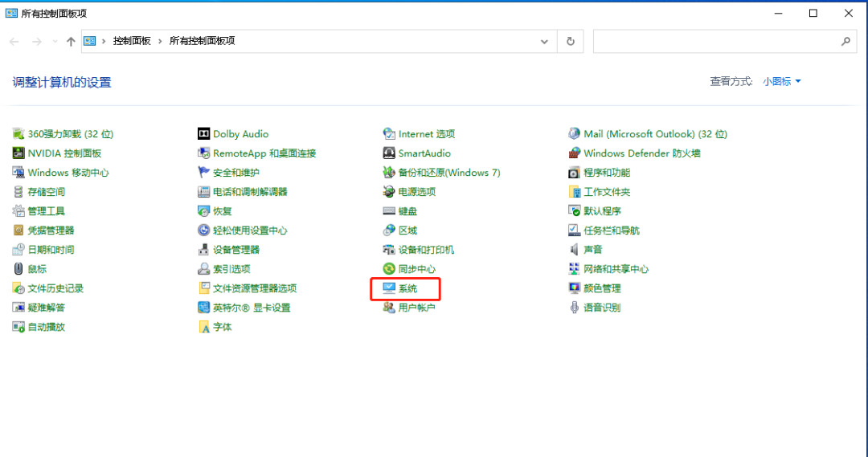Screen dimensions: 868x457
Task: Click the 程序和功能 icon
Action: [574, 173]
